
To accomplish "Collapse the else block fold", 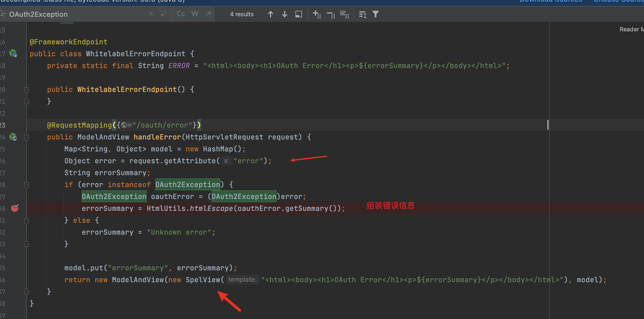I will [x=27, y=221].
